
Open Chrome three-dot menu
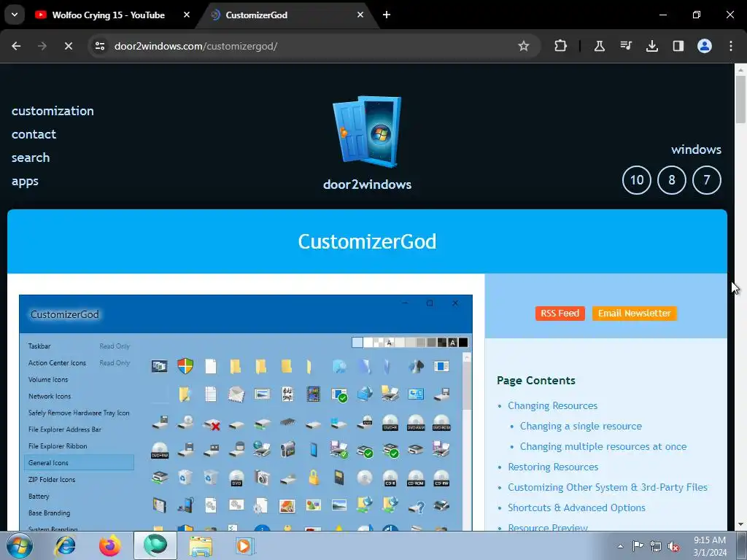731,46
